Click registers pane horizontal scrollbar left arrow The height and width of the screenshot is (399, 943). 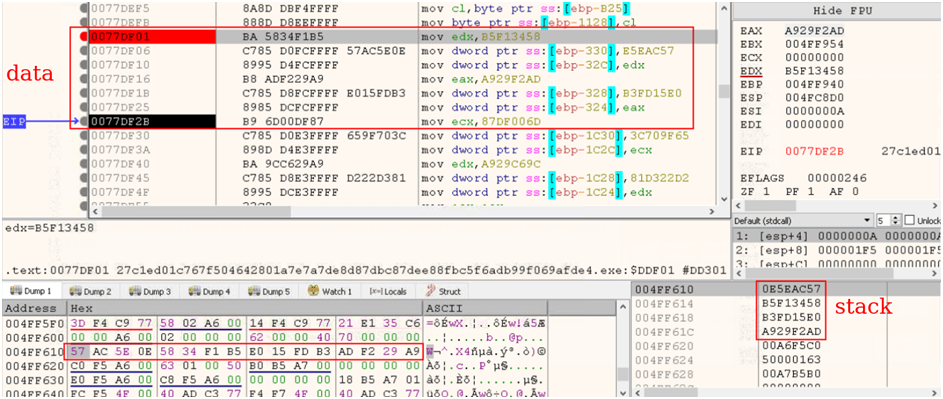pyautogui.click(x=739, y=205)
